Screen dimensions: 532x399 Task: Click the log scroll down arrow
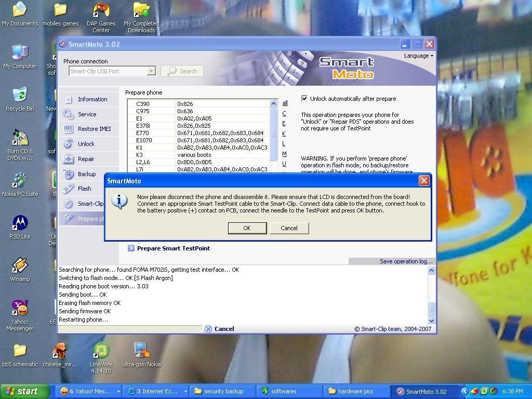click(x=431, y=320)
